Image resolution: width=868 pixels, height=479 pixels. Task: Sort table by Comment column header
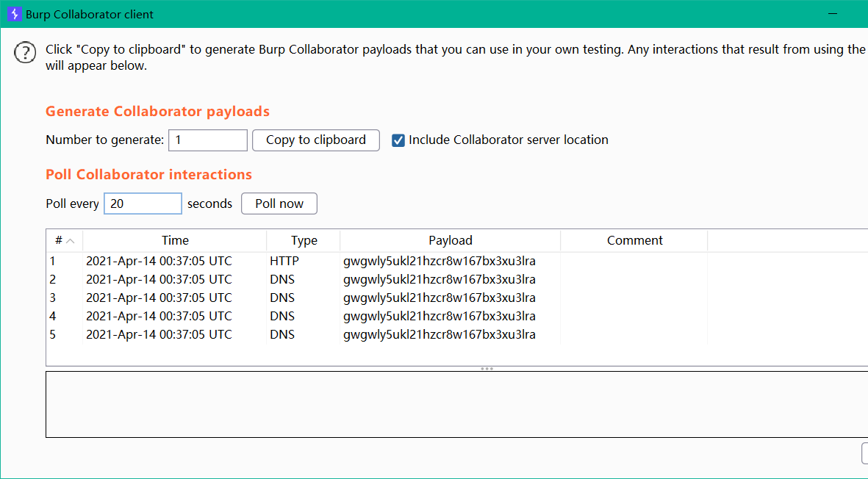(x=634, y=241)
